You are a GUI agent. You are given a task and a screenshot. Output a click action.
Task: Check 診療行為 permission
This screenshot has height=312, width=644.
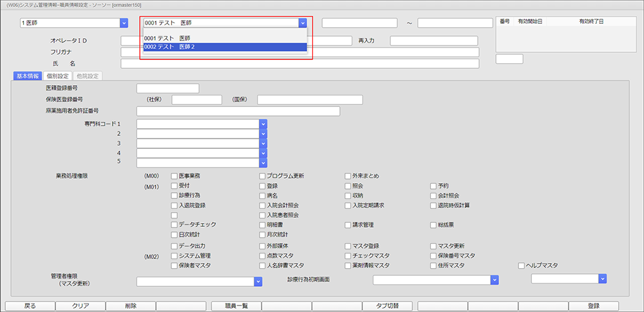[174, 195]
